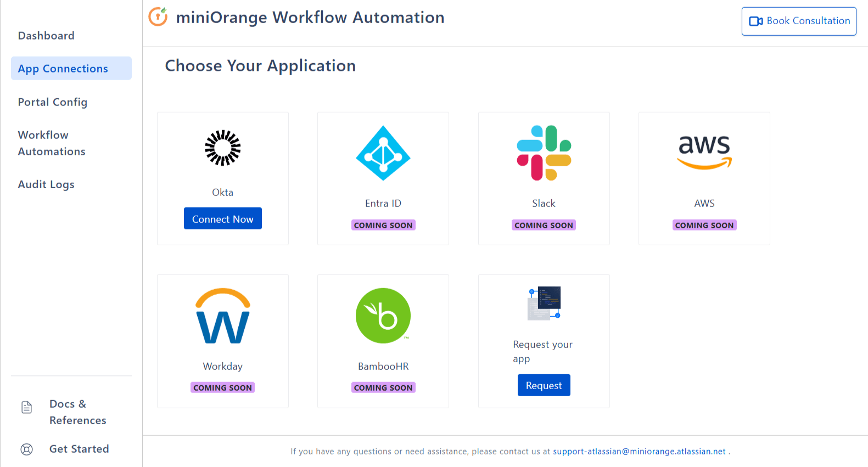The height and width of the screenshot is (467, 868).
Task: Open the Get Started guide
Action: (79, 449)
